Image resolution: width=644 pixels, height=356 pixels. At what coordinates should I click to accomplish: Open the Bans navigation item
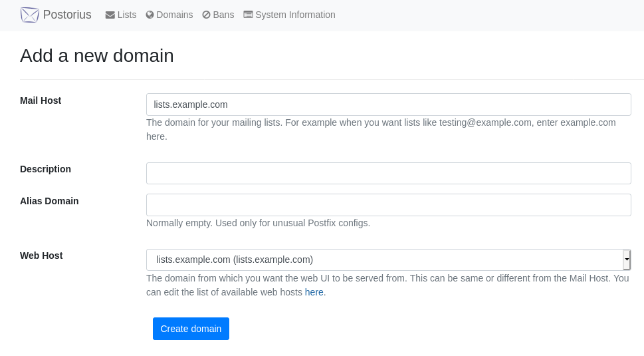click(x=218, y=15)
